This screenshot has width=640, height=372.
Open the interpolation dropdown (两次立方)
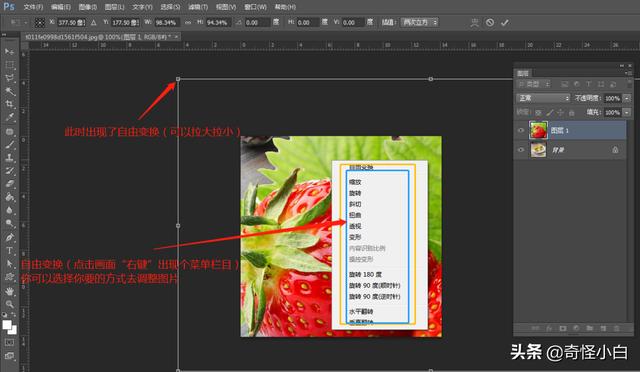click(x=420, y=22)
